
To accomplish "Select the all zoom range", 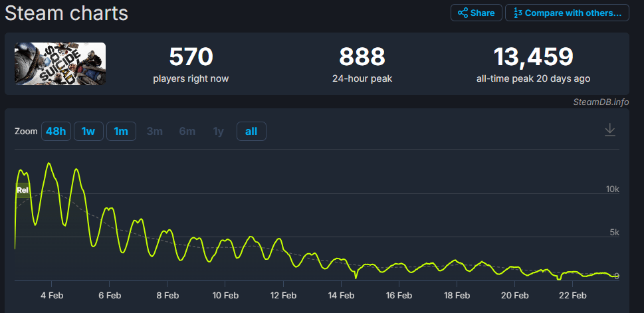I will 251,132.
